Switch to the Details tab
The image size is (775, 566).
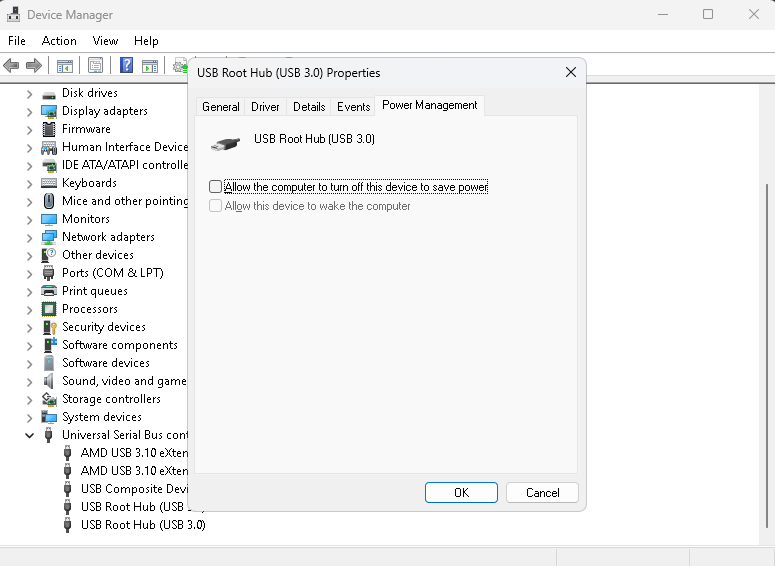tap(309, 107)
